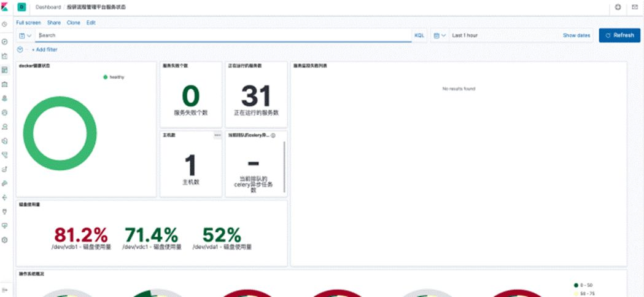Click the info icon on celery panel
Viewport: 644px width, 297px height.
point(273,135)
